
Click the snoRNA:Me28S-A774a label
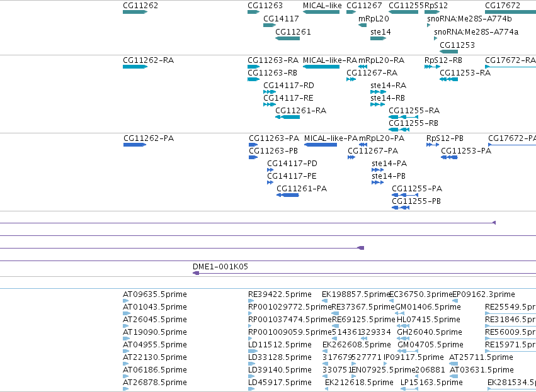476,31
